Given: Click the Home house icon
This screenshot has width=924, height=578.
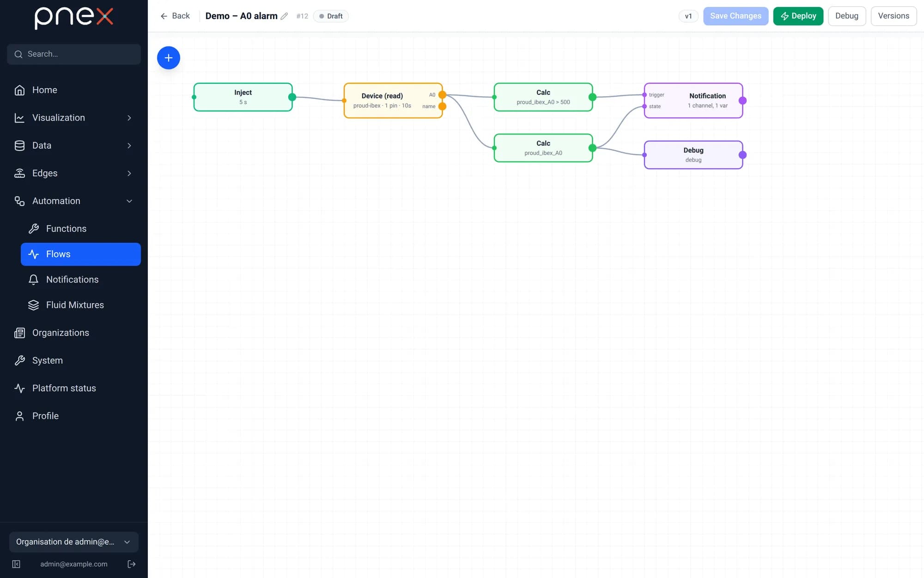Looking at the screenshot, I should coord(19,90).
